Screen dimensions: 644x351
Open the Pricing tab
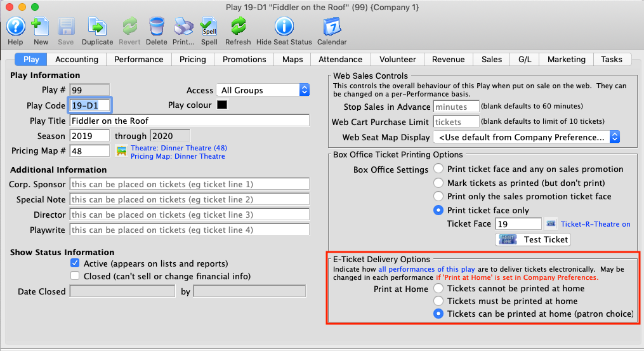click(x=193, y=59)
